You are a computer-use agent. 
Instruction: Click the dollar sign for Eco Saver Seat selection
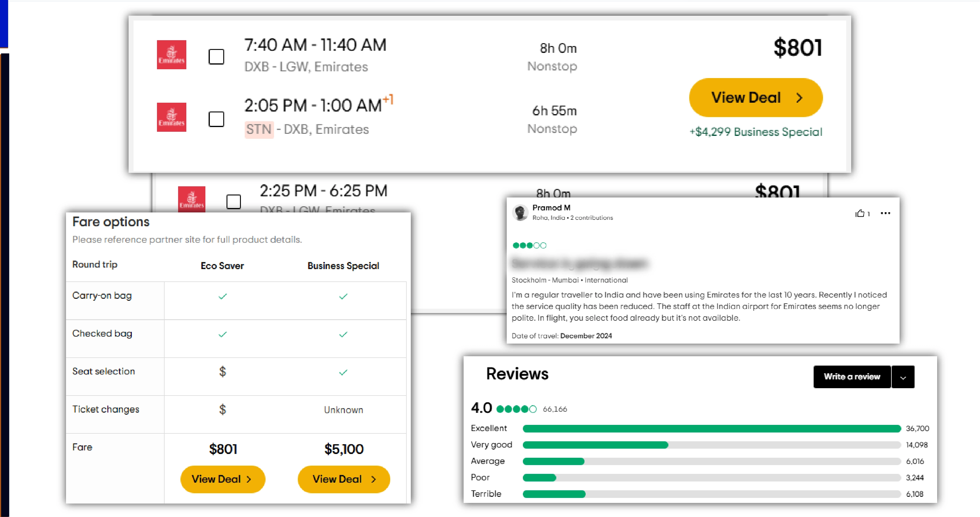click(x=223, y=372)
